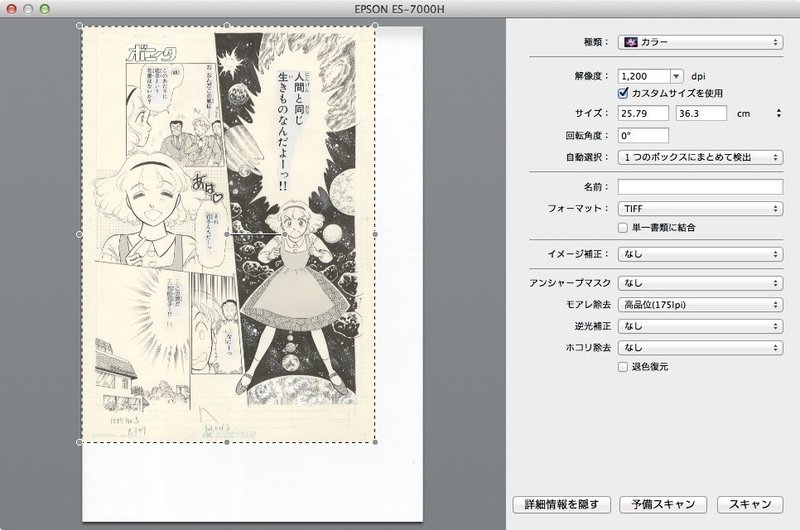Click the top-middle selection edge handle
Screen dimensions: 800x530
click(227, 25)
